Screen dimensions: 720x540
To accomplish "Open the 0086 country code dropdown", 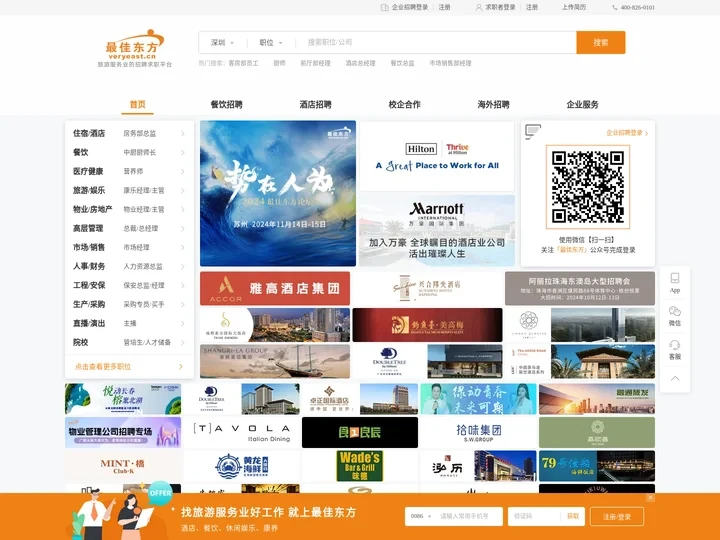I will [x=421, y=516].
